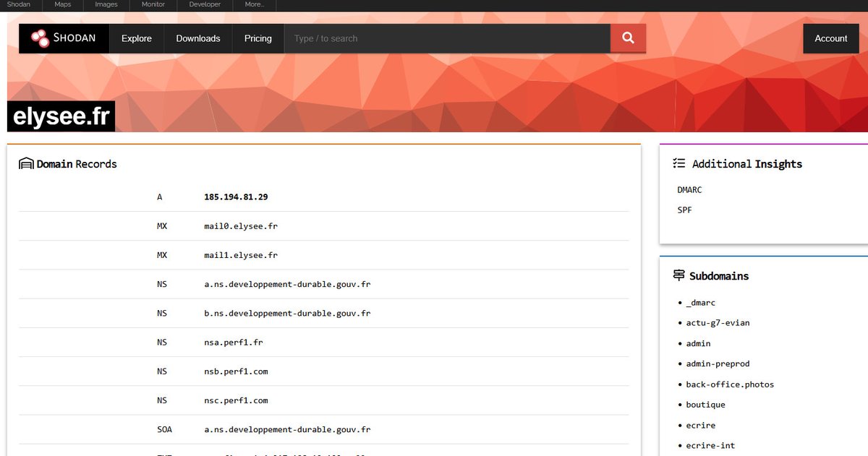Image resolution: width=868 pixels, height=456 pixels.
Task: Select b.ns.developpement-durable.gouv.fr record
Action: click(287, 313)
